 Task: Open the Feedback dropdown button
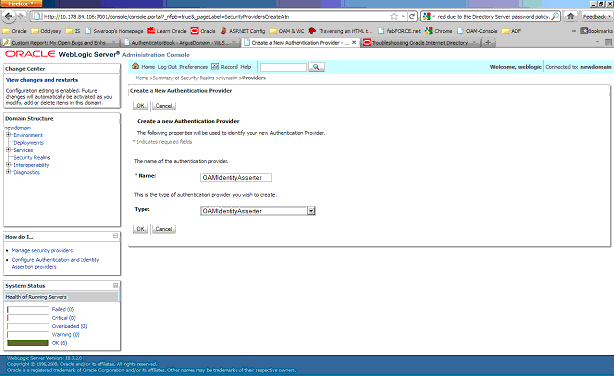tap(597, 16)
